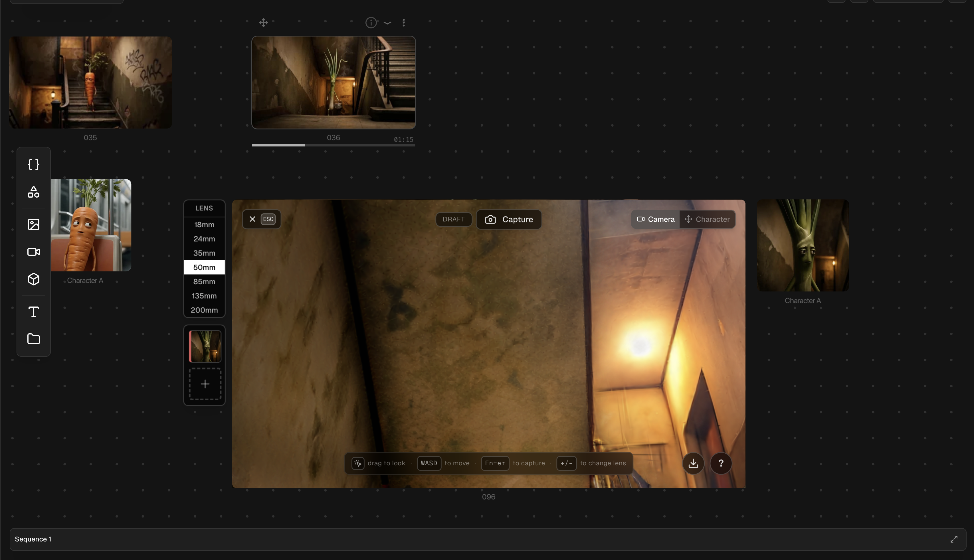974x560 pixels.
Task: Toggle the DRAFT mode badge
Action: (x=454, y=219)
